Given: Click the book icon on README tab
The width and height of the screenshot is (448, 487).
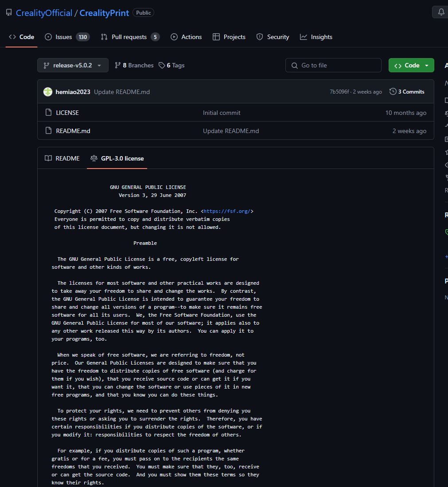Looking at the screenshot, I should (x=48, y=158).
